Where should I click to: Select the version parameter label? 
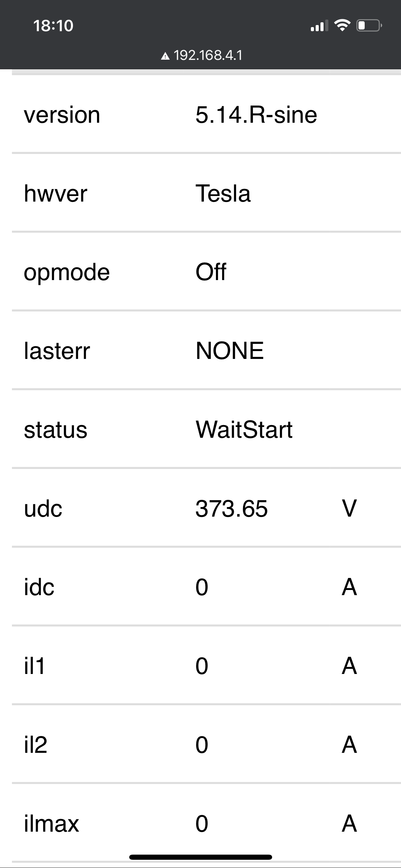click(62, 115)
